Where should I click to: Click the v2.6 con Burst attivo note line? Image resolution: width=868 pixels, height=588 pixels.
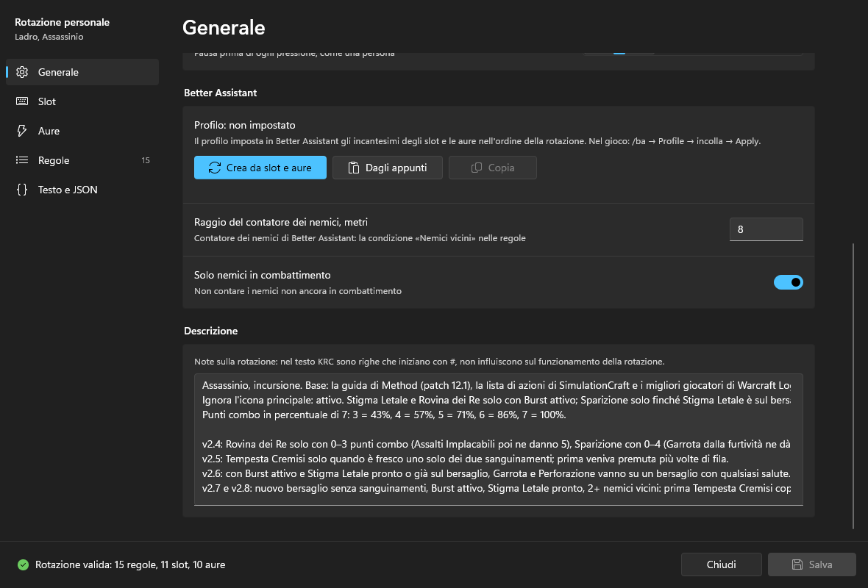[496, 473]
